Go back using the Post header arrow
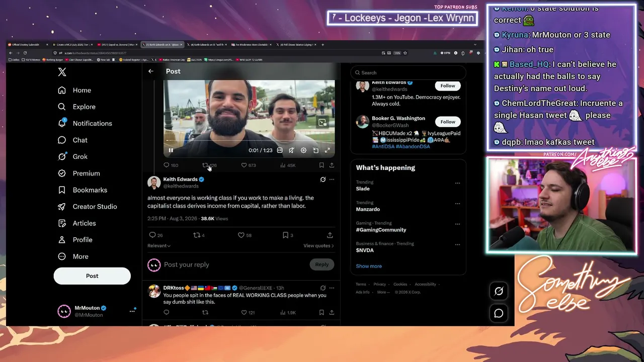Image resolution: width=644 pixels, height=362 pixels. pos(151,71)
